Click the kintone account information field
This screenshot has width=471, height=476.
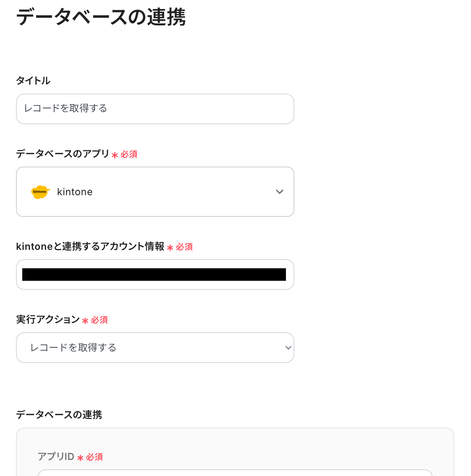point(155,275)
